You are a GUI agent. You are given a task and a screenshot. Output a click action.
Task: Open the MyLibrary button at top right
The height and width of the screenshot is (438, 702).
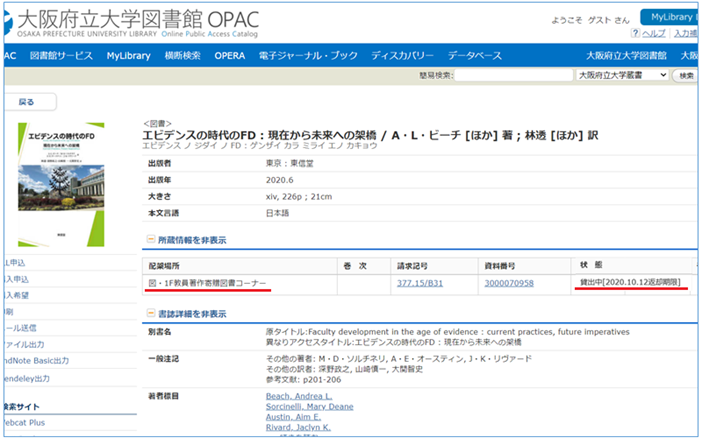click(x=670, y=17)
